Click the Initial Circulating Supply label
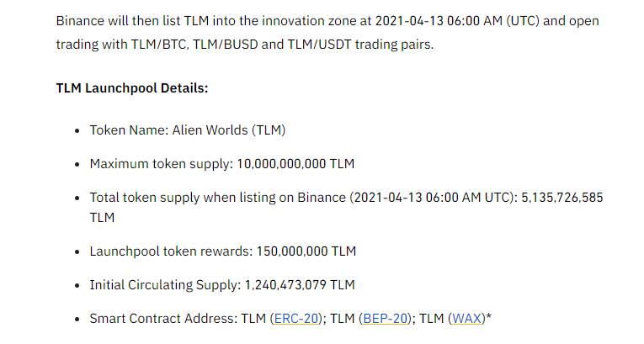The image size is (644, 344). click(x=165, y=285)
